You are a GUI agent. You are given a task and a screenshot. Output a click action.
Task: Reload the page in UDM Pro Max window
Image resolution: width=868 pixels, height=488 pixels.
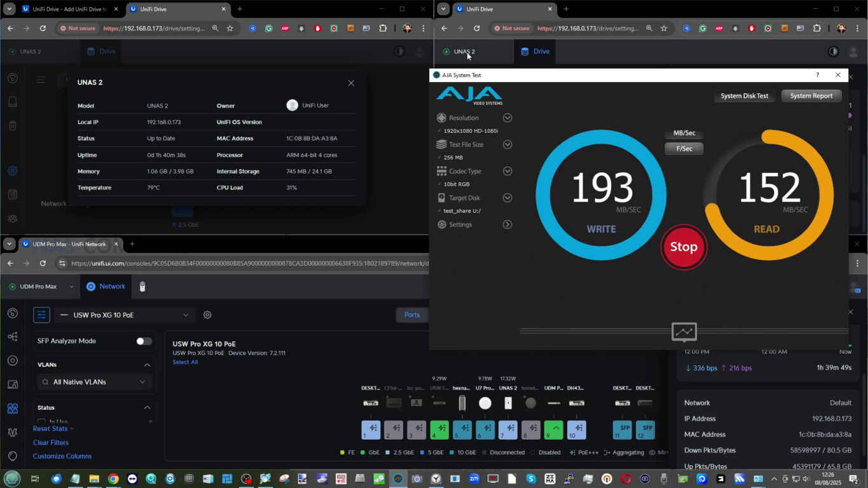click(43, 263)
